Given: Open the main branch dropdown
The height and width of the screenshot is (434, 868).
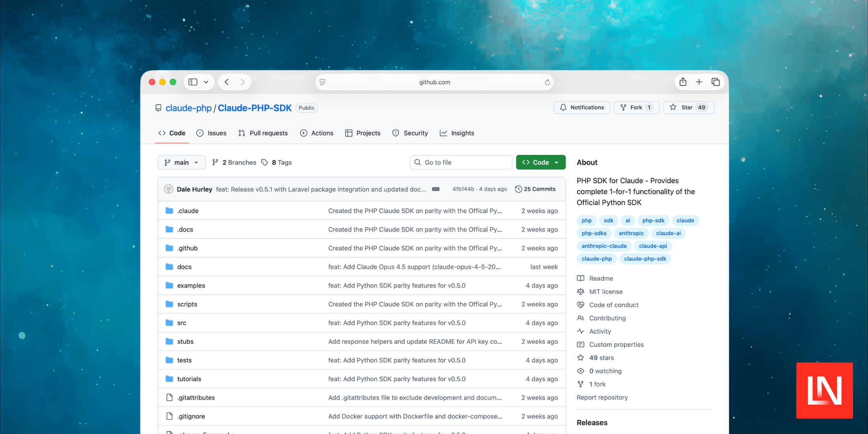Looking at the screenshot, I should click(x=181, y=162).
